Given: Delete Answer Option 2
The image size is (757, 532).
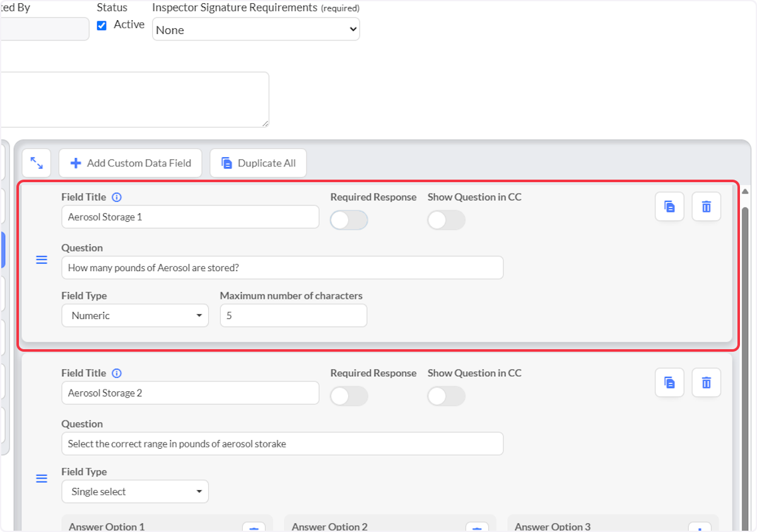Looking at the screenshot, I should tap(477, 527).
